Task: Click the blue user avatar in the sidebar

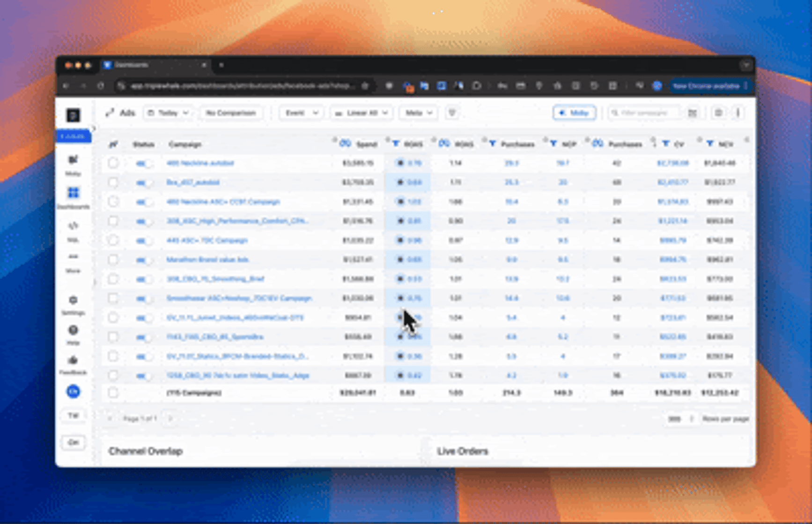Action: point(73,391)
